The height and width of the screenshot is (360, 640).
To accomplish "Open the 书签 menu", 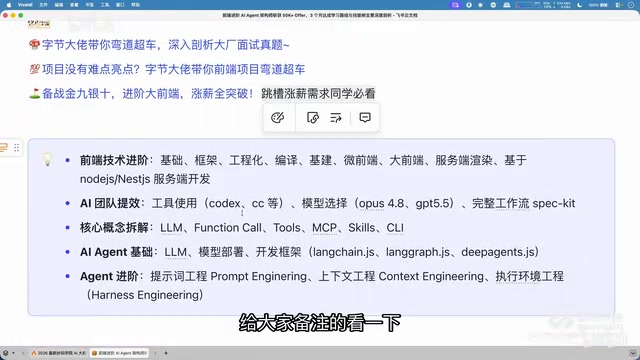I will tap(89, 5).
